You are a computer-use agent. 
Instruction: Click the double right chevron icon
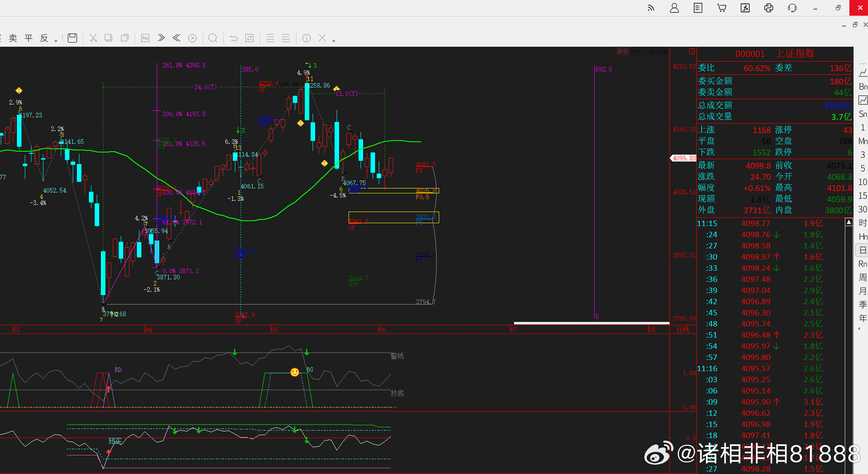point(161,38)
